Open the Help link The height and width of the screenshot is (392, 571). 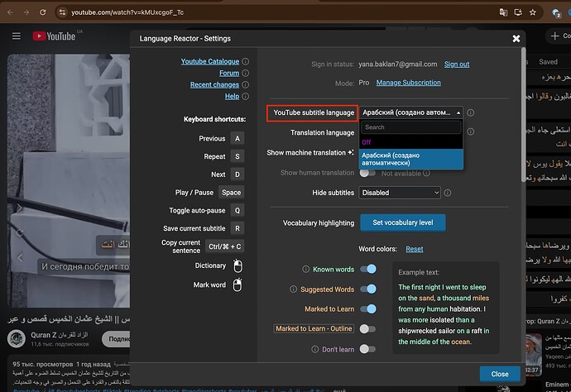pos(232,97)
